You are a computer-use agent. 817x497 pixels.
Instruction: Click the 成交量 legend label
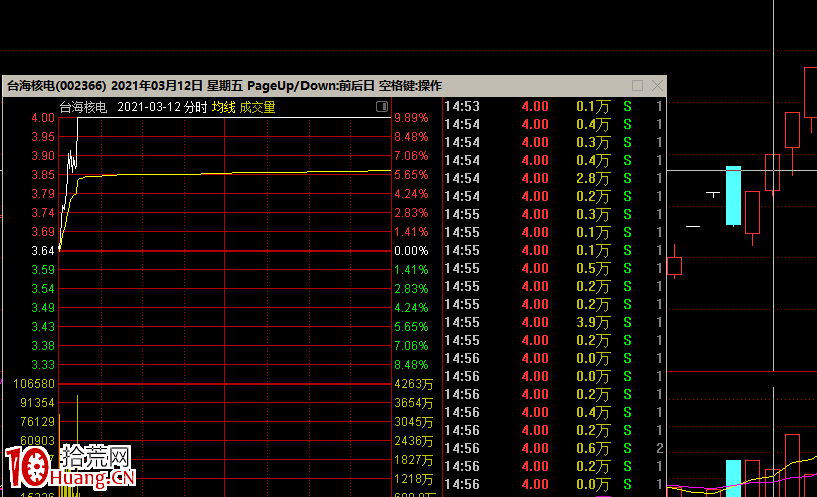257,107
